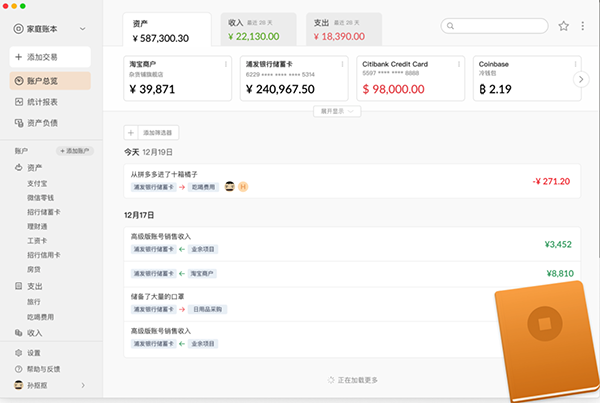Image resolution: width=600 pixels, height=403 pixels.
Task: Click the 家庭账本 ledger logo icon
Action: tap(18, 29)
